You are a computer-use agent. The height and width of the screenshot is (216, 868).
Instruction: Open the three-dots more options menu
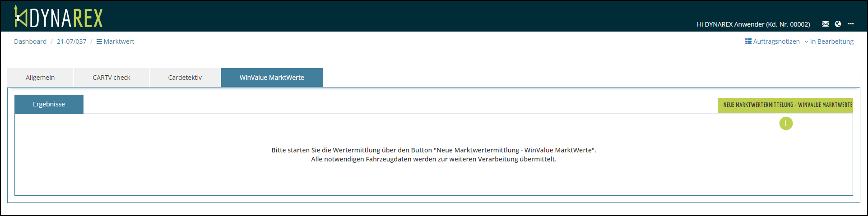click(x=850, y=24)
